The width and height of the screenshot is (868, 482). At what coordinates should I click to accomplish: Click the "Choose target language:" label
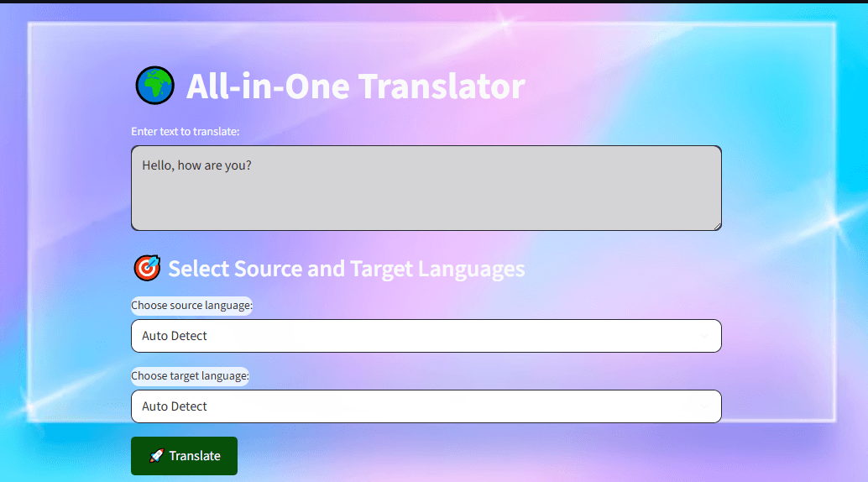190,376
